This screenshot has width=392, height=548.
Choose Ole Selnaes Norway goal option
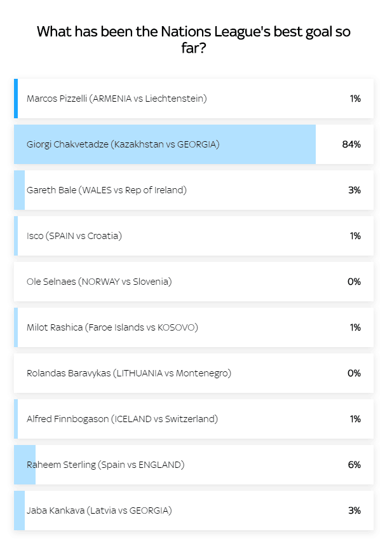[x=194, y=282]
